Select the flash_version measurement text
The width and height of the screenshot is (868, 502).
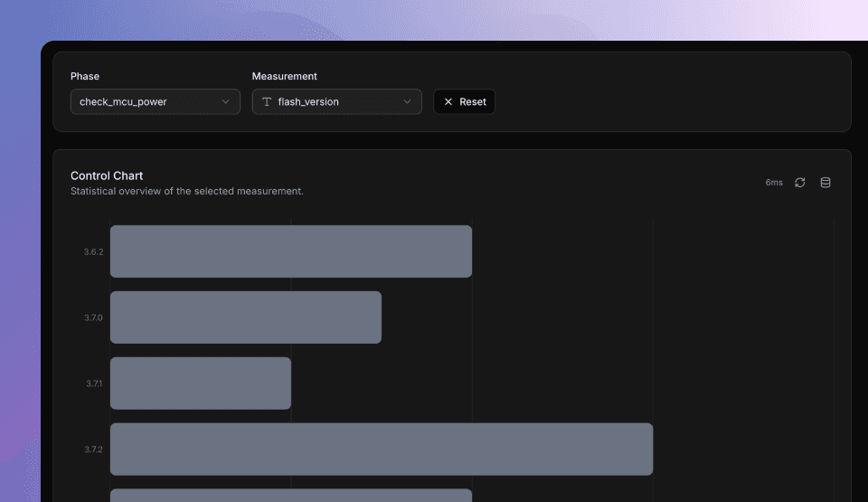(x=308, y=102)
